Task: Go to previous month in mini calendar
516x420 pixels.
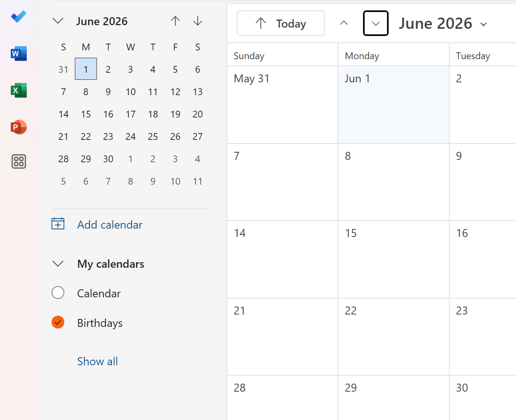Action: [175, 21]
